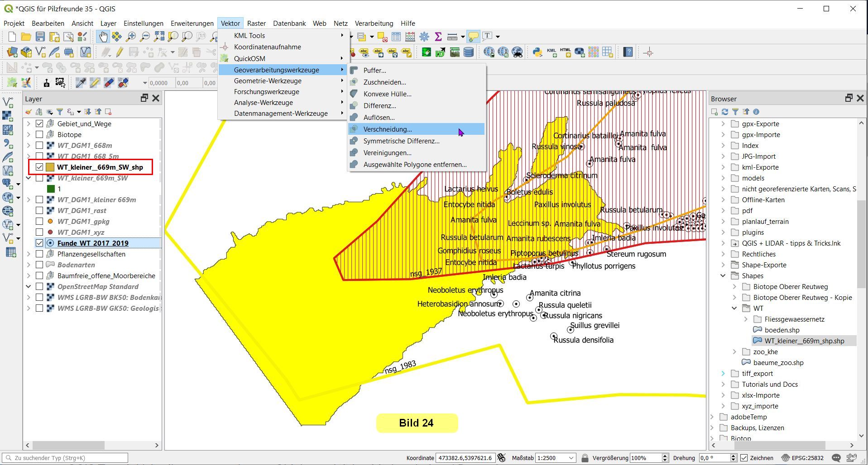Image resolution: width=868 pixels, height=465 pixels.
Task: Open the Python console
Action: [537, 52]
